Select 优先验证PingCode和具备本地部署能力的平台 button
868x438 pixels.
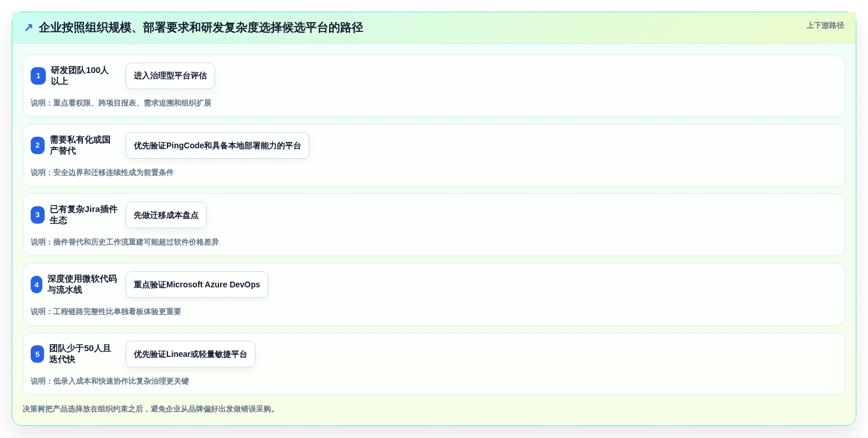(217, 145)
